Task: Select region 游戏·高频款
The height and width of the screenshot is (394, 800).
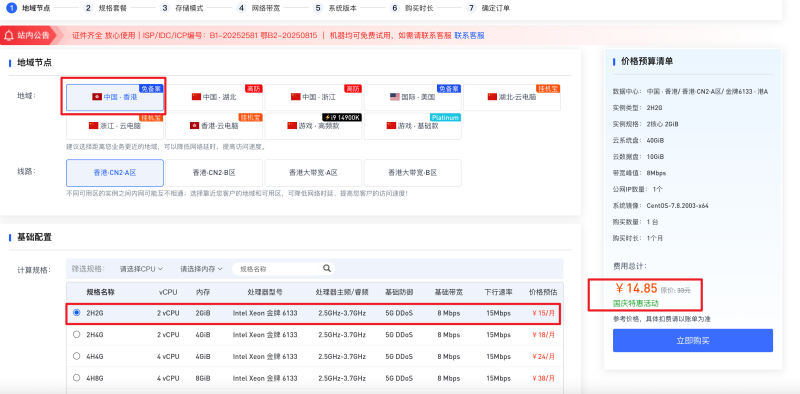Action: point(313,126)
